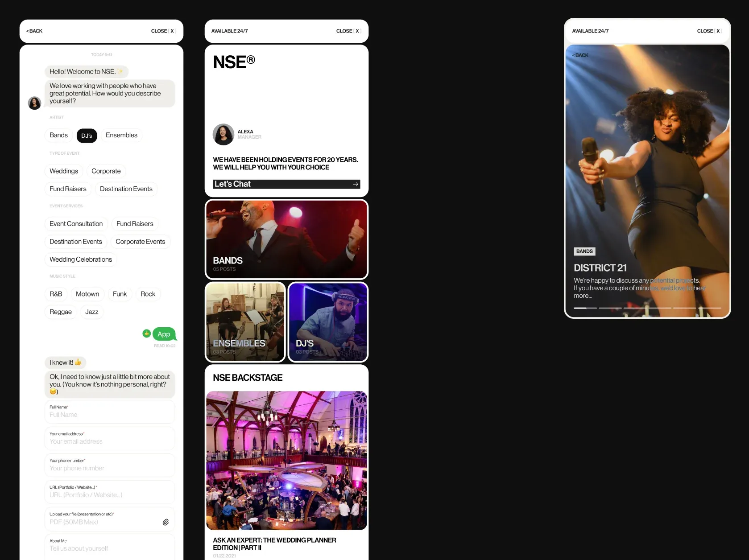Click the arrow icon on Let's Chat bar

tap(356, 184)
